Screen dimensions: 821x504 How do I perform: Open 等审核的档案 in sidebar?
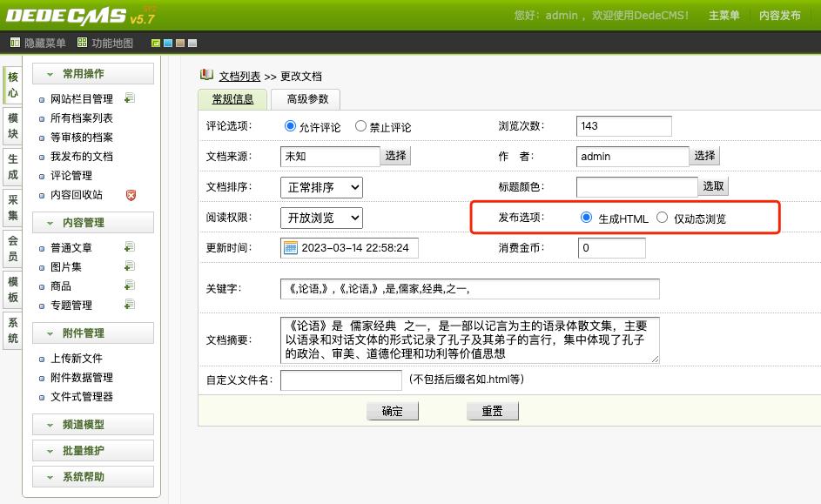click(81, 138)
